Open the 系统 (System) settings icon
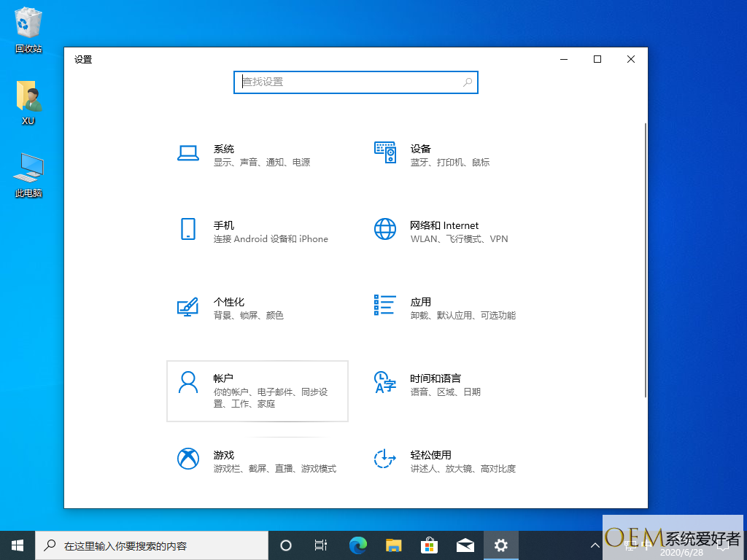 (x=188, y=152)
